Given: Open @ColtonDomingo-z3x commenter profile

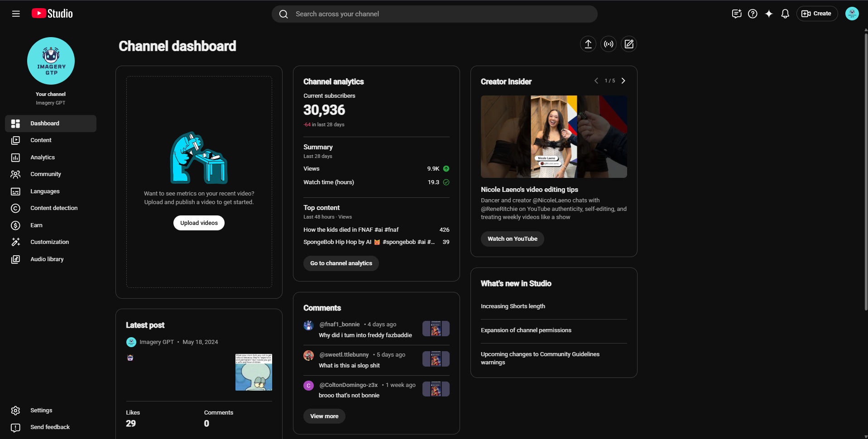Looking at the screenshot, I should 349,385.
